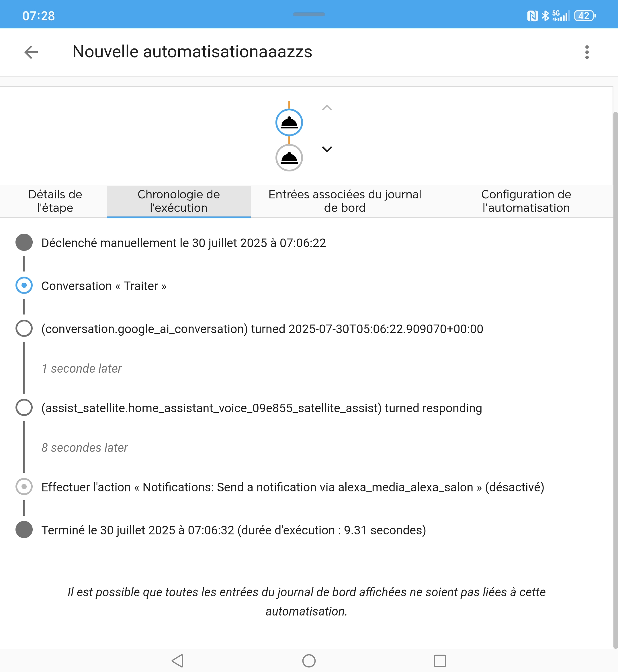Tap Android home circle button
Screen dimensions: 618x672
click(x=309, y=661)
